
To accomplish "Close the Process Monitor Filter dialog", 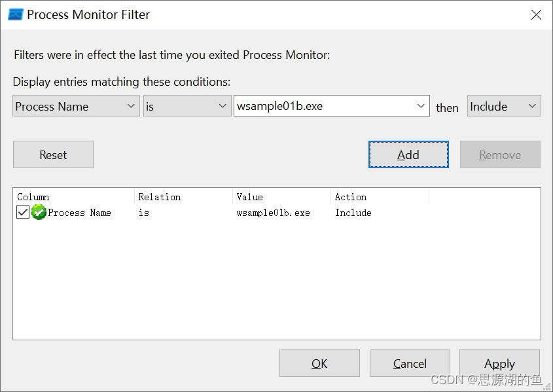I will (x=536, y=15).
